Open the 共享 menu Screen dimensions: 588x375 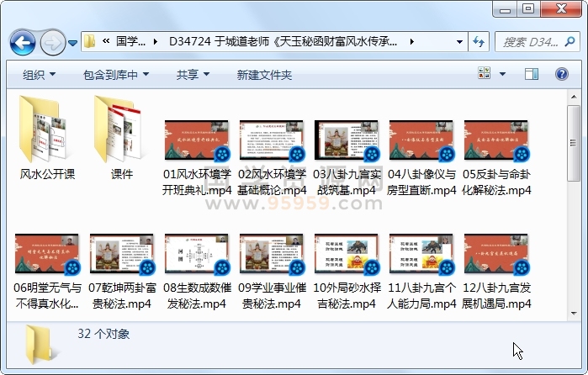coord(193,75)
